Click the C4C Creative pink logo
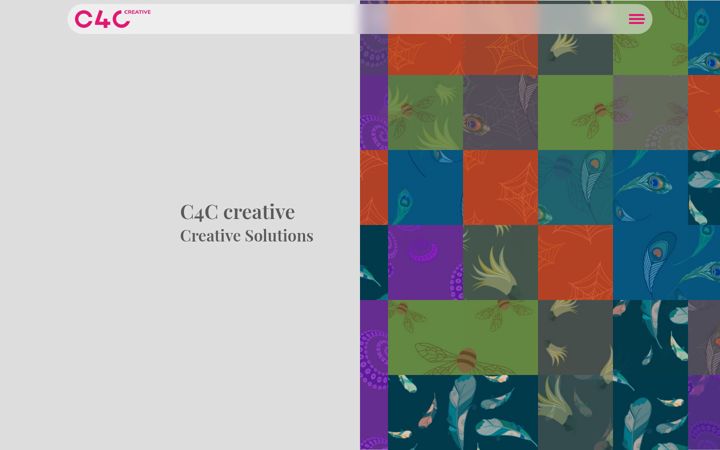Screen dimensions: 720x450 point(112,19)
